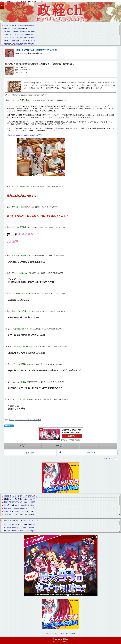Screen dimensions: 121x644
Task: Click the governor assembly photo in article
Action: (x=41, y=157)
